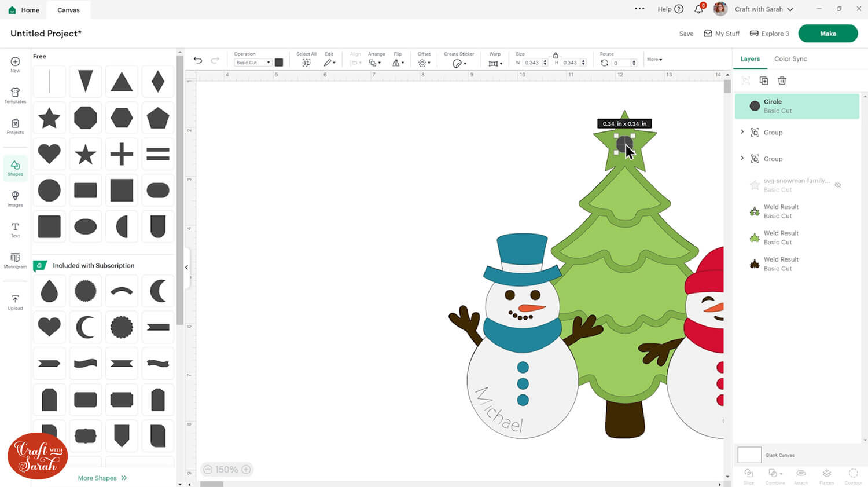Expand the first Group layer
The width and height of the screenshot is (868, 487).
coord(742,132)
